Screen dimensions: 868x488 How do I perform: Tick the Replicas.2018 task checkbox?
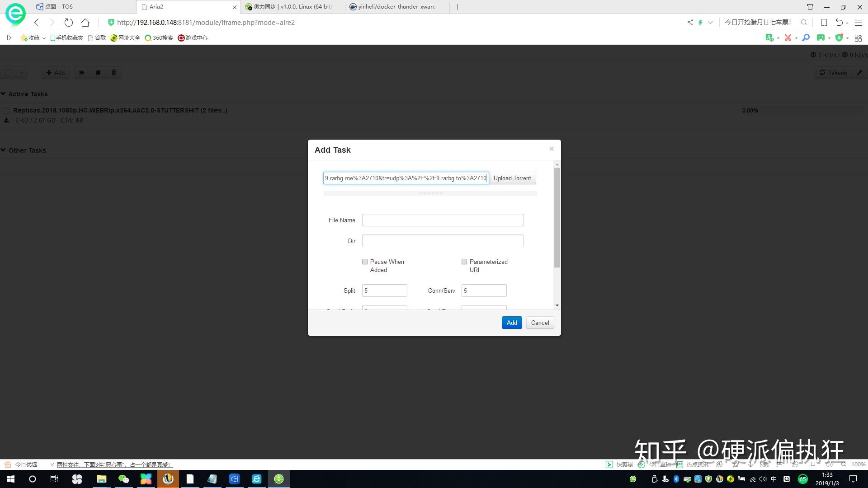tap(7, 110)
